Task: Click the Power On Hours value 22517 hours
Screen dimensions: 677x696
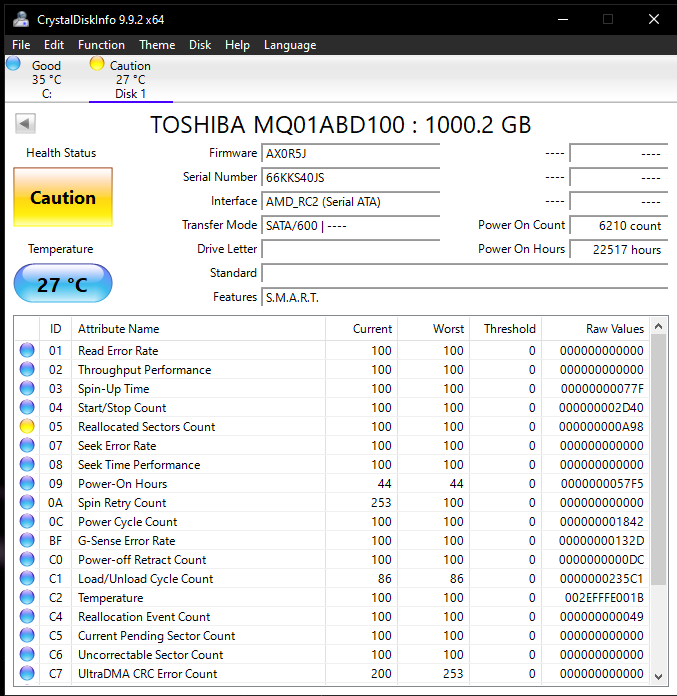Action: coord(619,249)
